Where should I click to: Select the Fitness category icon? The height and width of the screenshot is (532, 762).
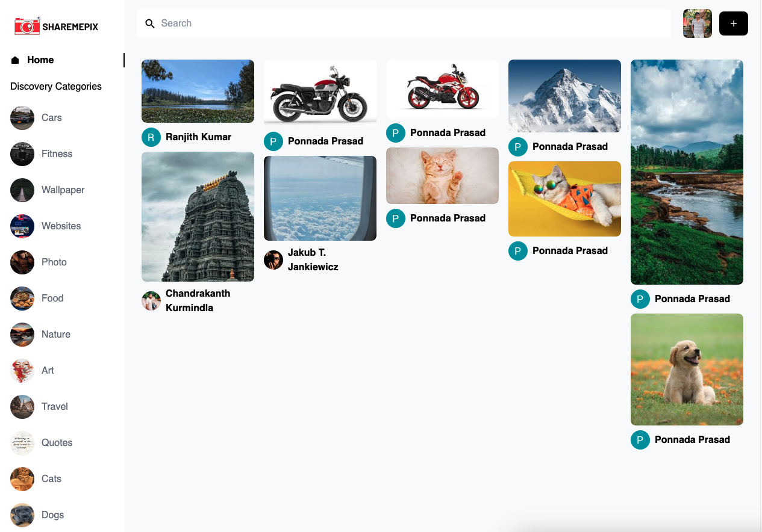coord(22,154)
